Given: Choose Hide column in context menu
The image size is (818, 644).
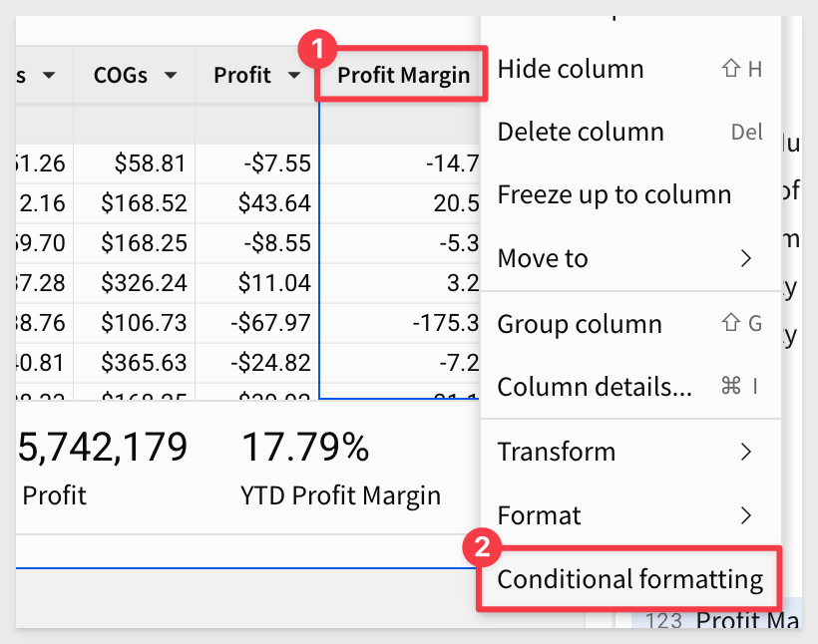Looking at the screenshot, I should coord(630,69).
